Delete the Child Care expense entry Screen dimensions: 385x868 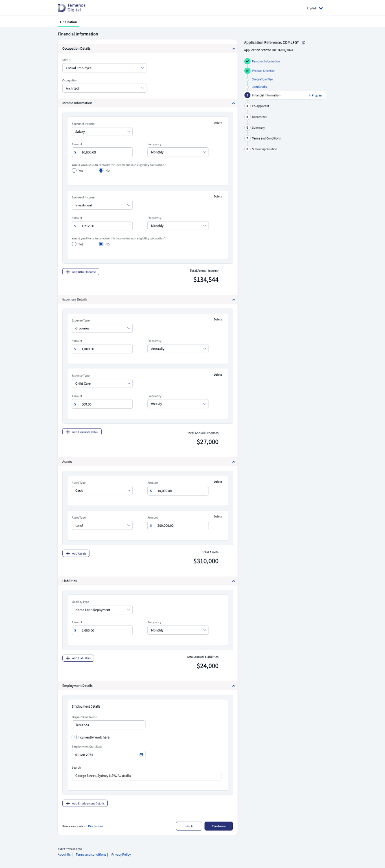click(x=218, y=375)
